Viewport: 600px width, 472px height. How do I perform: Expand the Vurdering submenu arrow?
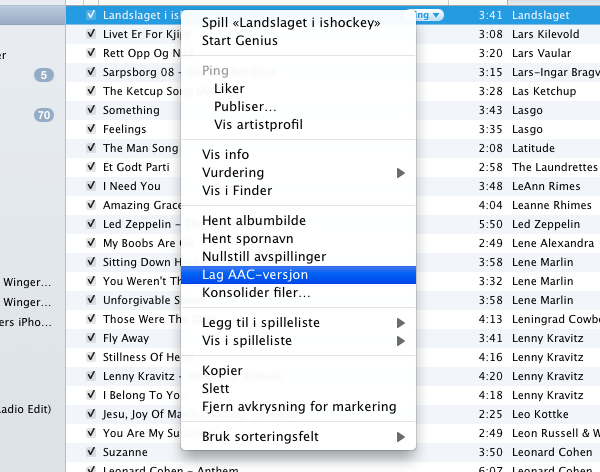[401, 173]
